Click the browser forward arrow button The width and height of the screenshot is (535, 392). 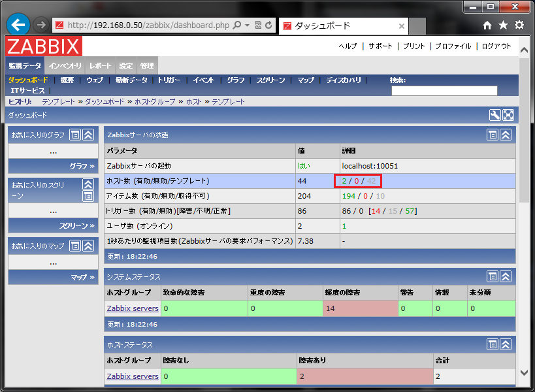click(41, 25)
